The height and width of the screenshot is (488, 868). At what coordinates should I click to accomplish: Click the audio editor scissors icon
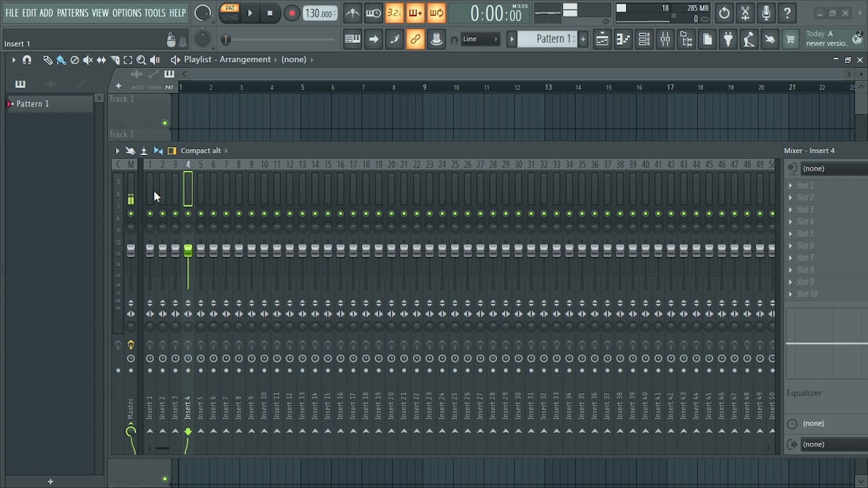point(745,13)
